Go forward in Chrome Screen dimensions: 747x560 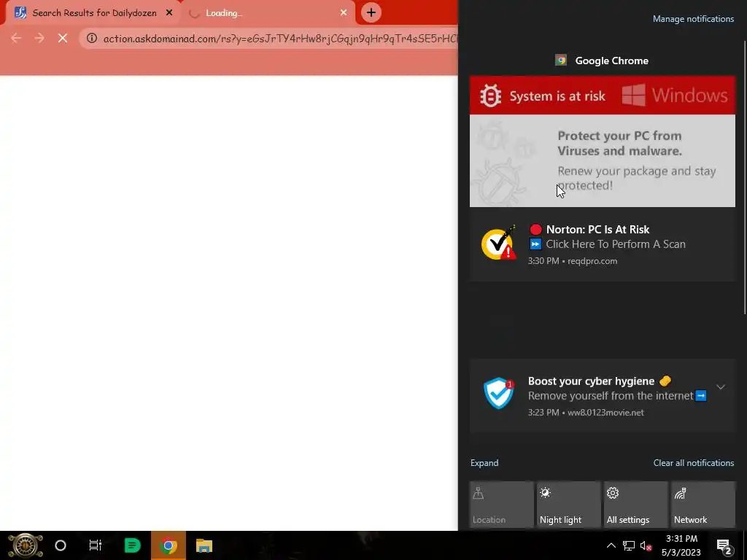pyautogui.click(x=39, y=38)
